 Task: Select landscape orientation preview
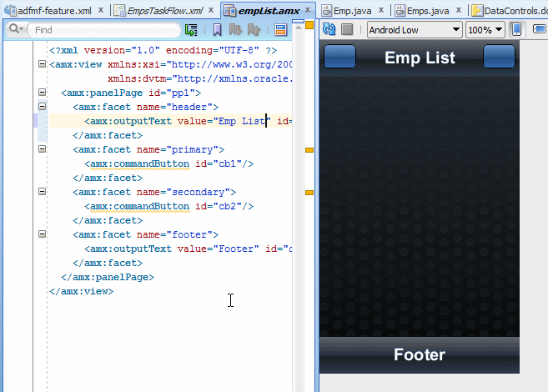tap(539, 29)
